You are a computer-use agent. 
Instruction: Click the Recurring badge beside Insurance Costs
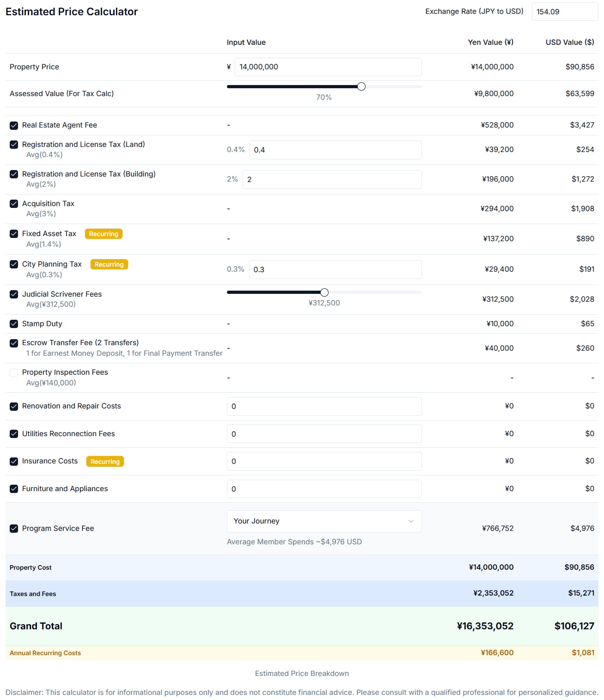[105, 462]
